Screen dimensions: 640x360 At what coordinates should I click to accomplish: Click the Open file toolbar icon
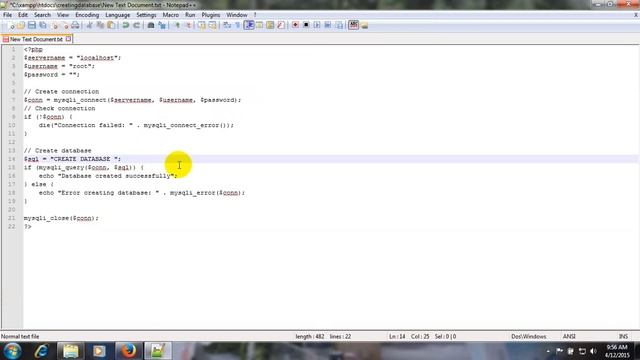pyautogui.click(x=21, y=25)
